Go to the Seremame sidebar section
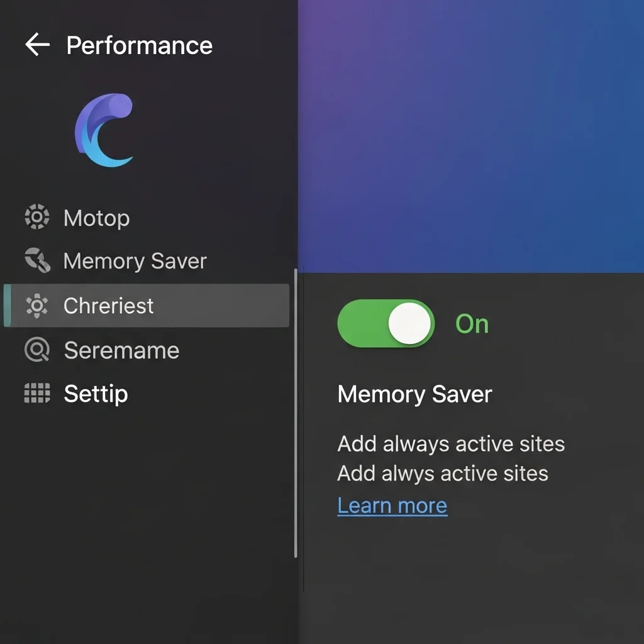This screenshot has width=644, height=644. [121, 350]
